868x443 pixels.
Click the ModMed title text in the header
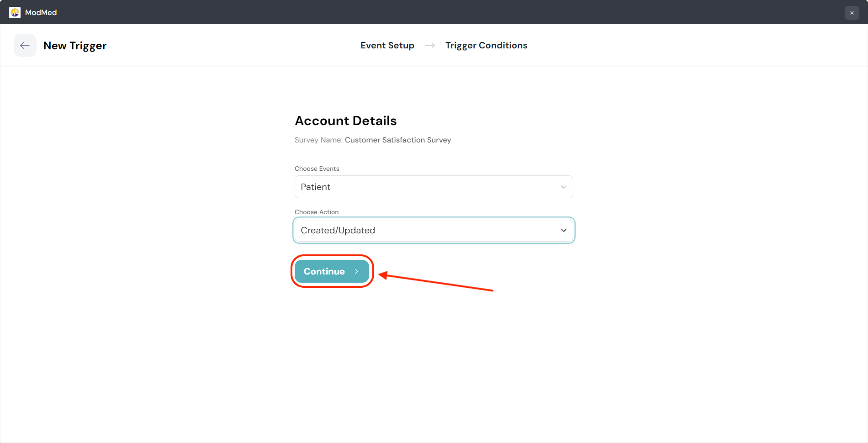tap(41, 12)
